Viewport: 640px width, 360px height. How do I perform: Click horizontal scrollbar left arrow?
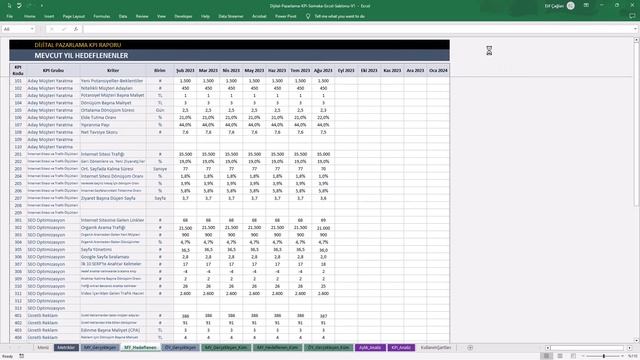pos(548,348)
